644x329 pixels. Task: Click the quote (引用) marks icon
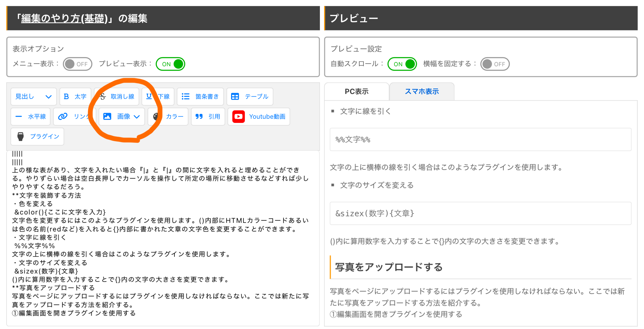199,116
